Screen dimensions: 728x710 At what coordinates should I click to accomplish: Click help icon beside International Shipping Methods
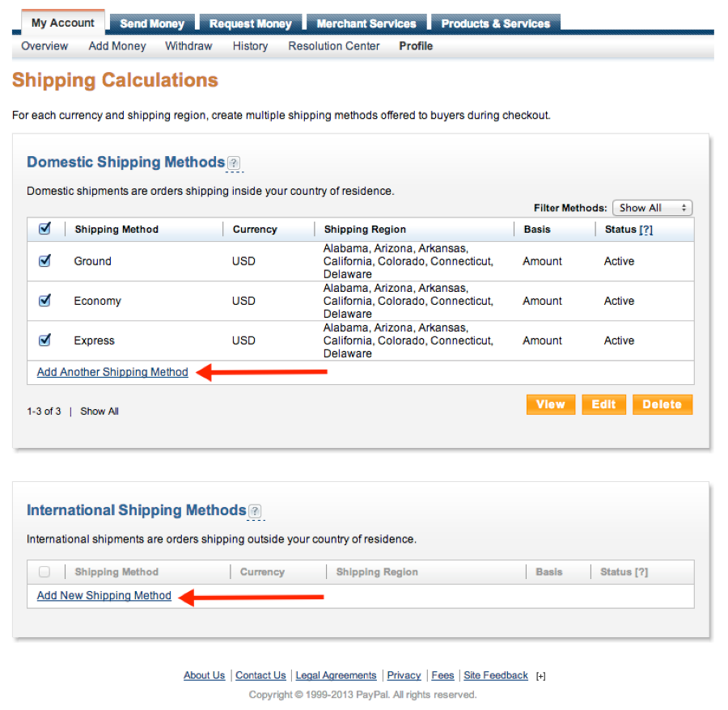(255, 511)
